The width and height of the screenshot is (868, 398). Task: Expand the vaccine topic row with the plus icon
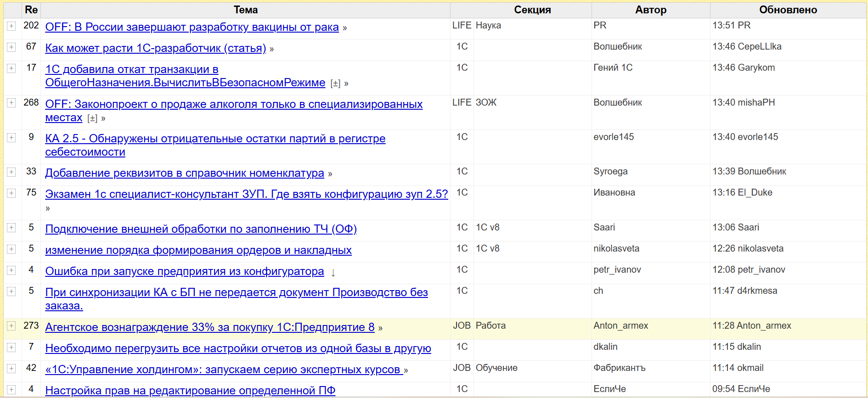pos(11,27)
